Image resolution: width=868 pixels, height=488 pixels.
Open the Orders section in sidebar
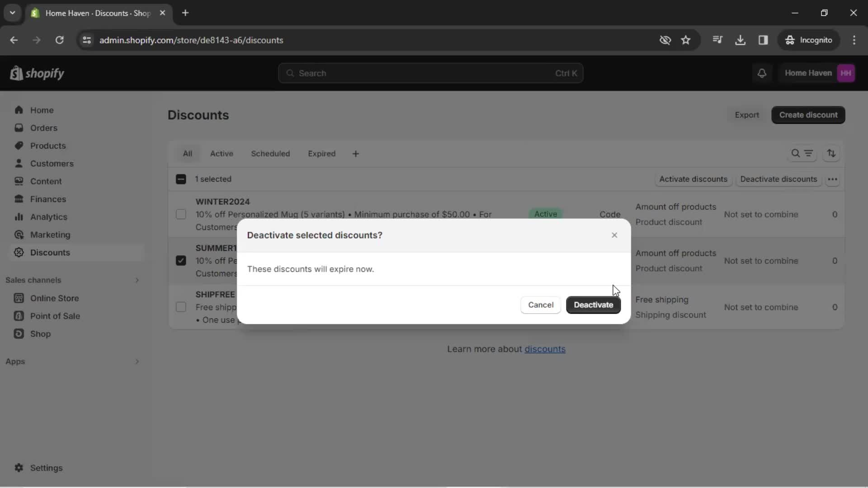point(43,127)
